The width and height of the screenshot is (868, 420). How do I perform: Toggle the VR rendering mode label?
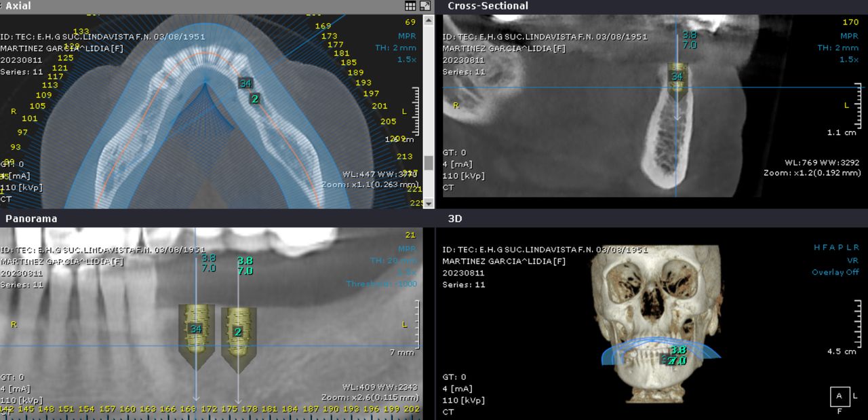click(x=852, y=261)
